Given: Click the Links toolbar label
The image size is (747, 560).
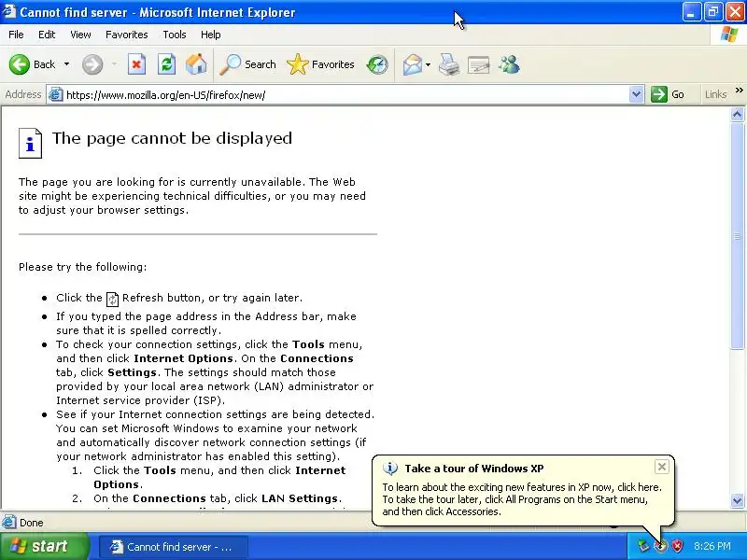Looking at the screenshot, I should (715, 94).
